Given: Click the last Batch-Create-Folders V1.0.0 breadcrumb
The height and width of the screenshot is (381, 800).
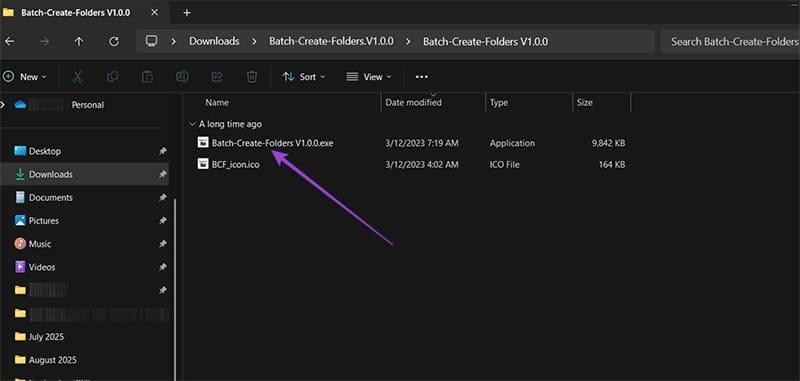Looking at the screenshot, I should pos(485,41).
